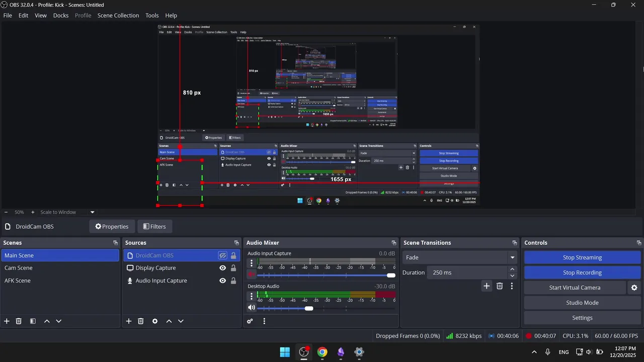
Task: Show hidden DroidCam OBS source
Action: coord(222,255)
